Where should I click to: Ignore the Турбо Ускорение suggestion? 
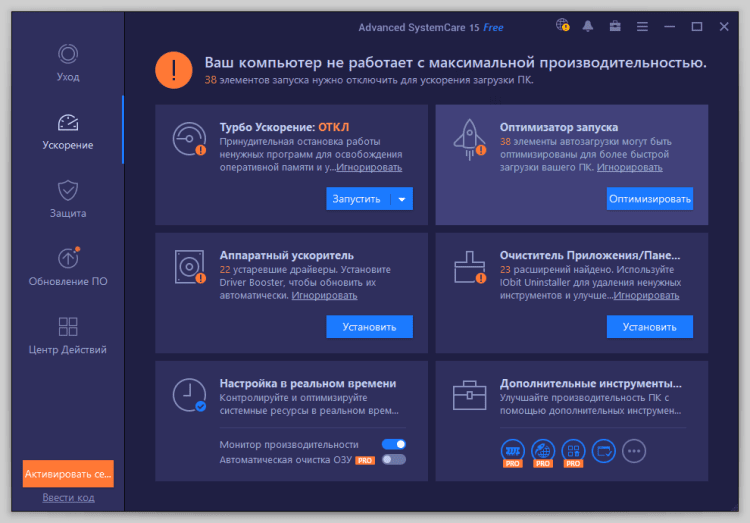coord(369,167)
